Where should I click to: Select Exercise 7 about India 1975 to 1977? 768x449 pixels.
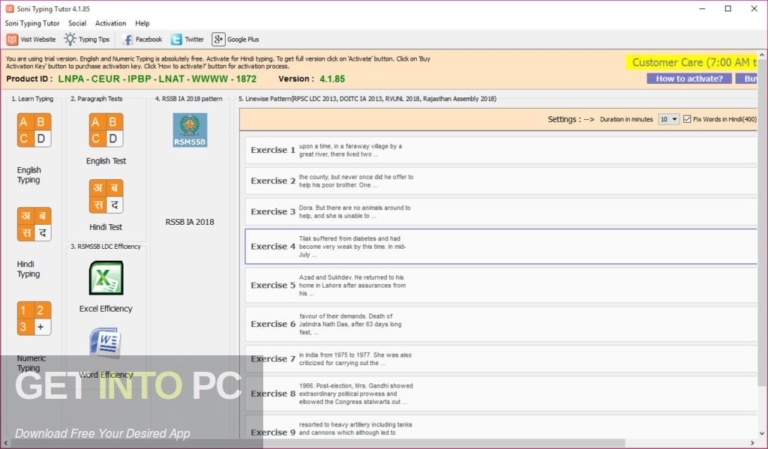tap(501, 358)
